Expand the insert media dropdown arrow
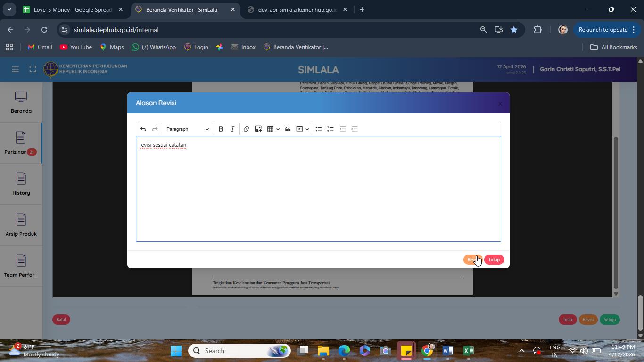This screenshot has width=644, height=362. (307, 129)
